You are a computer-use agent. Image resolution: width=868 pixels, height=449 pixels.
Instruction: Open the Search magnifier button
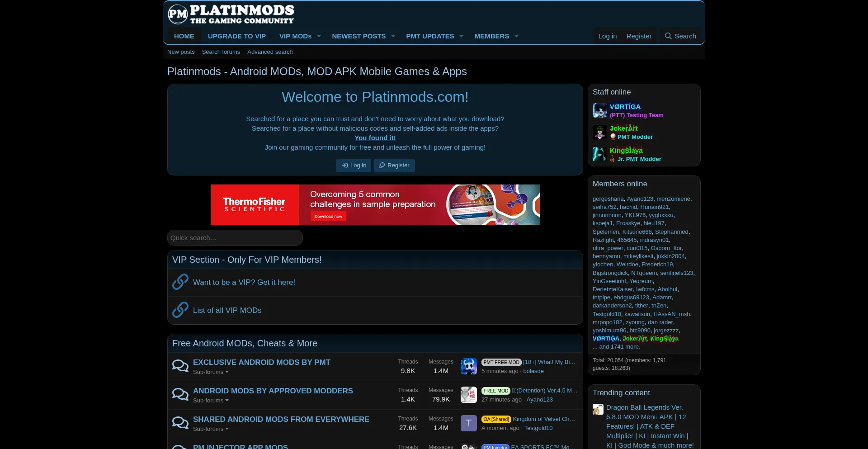(x=680, y=36)
